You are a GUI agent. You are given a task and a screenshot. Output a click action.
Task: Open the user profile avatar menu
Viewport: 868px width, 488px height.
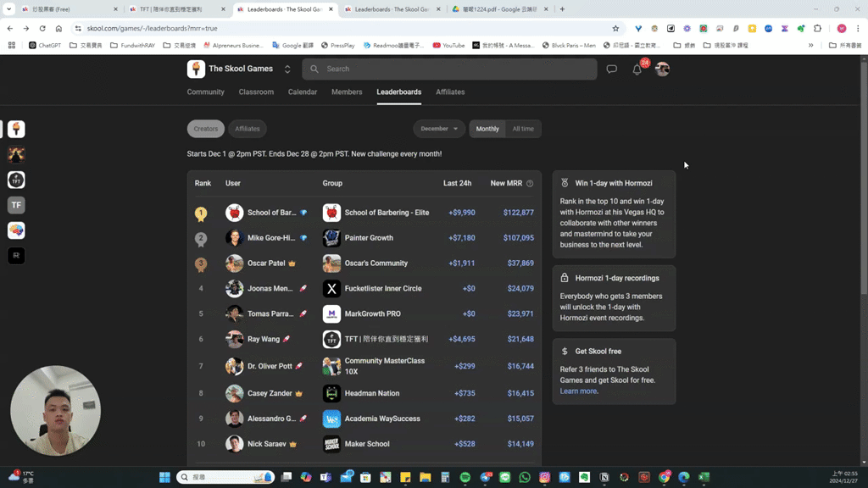(x=662, y=69)
